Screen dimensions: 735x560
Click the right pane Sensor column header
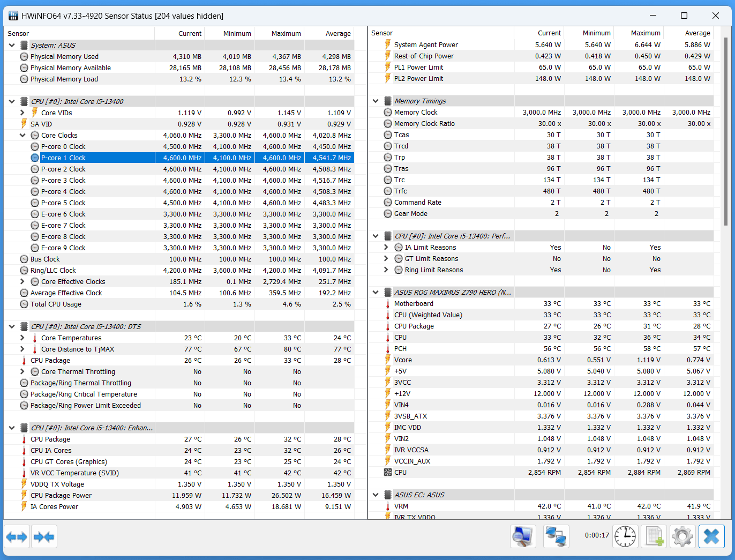[x=441, y=33]
